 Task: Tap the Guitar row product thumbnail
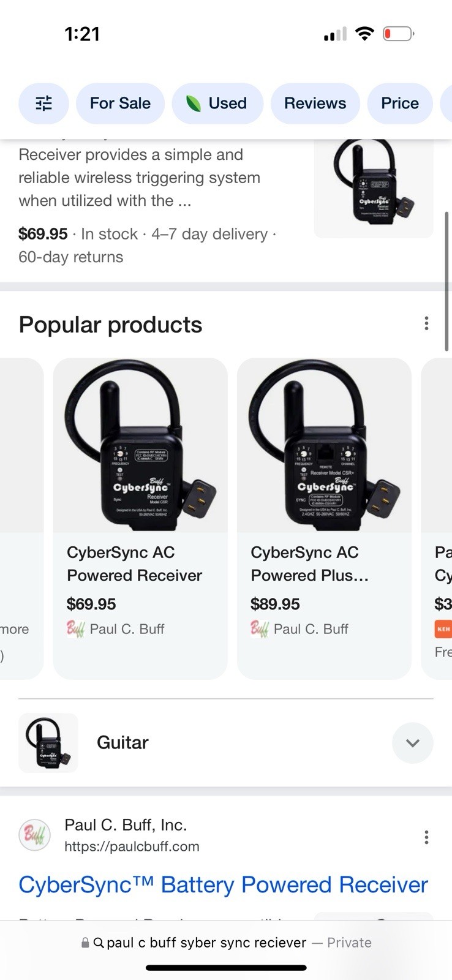48,742
